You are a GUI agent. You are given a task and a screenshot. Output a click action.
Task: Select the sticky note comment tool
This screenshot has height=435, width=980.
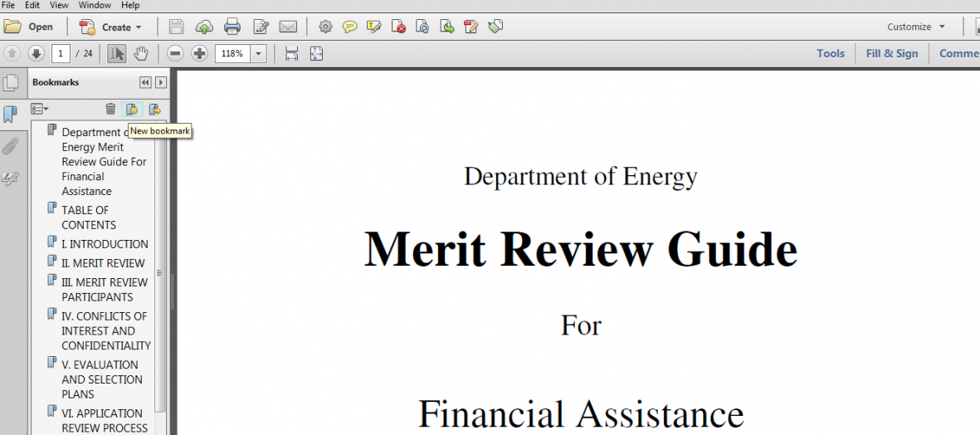click(x=350, y=27)
